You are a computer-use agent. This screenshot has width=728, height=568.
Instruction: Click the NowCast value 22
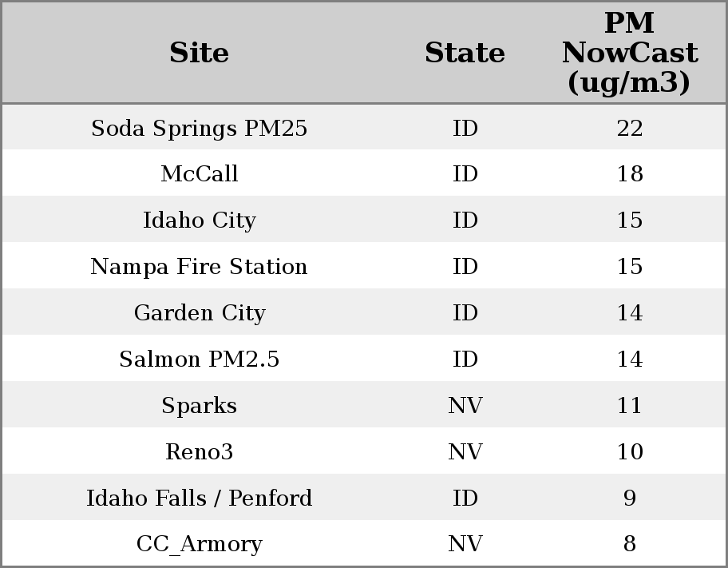point(629,128)
